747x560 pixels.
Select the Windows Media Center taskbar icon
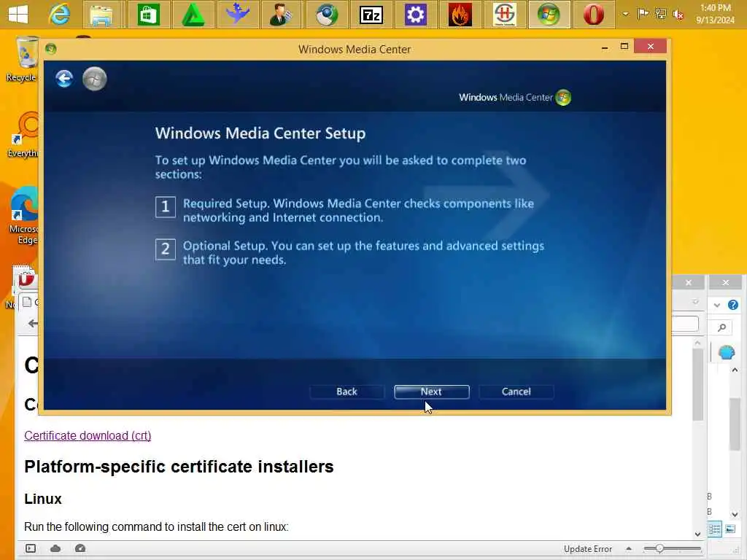click(549, 15)
